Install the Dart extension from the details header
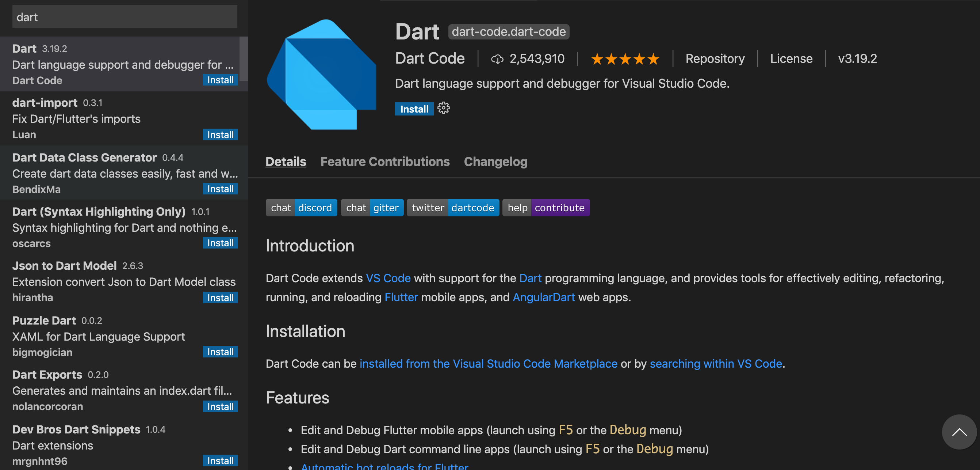 pos(414,109)
